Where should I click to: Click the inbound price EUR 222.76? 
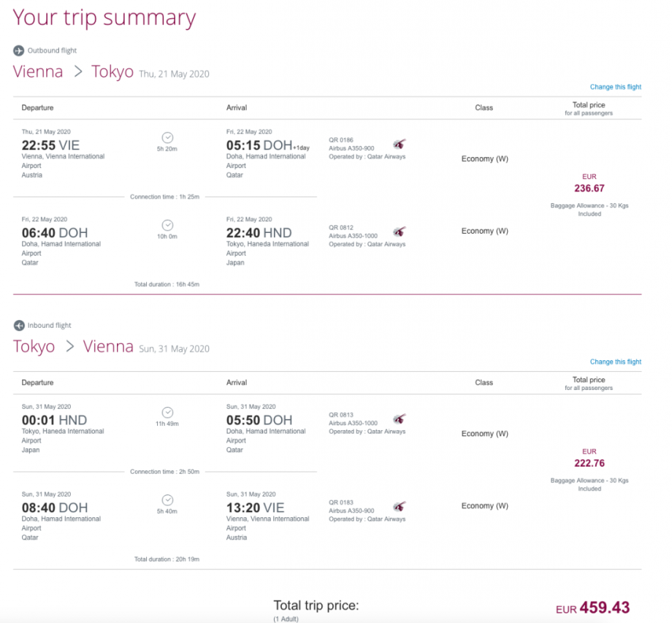[589, 463]
